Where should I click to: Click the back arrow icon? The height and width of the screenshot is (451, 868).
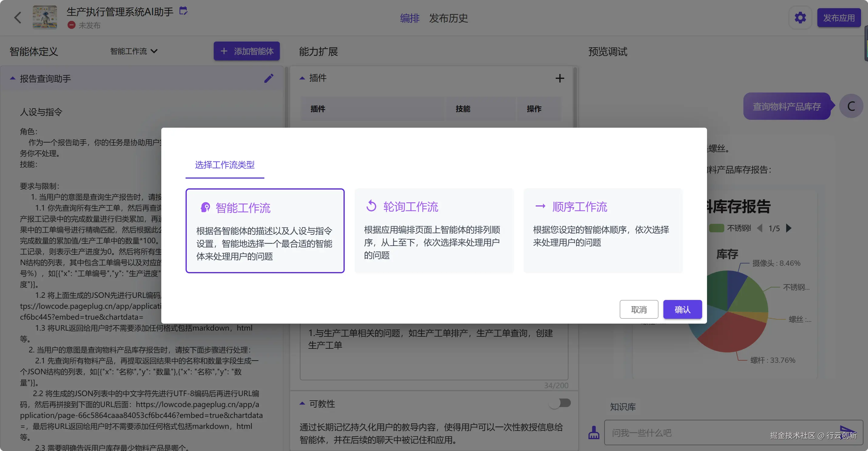(x=18, y=18)
